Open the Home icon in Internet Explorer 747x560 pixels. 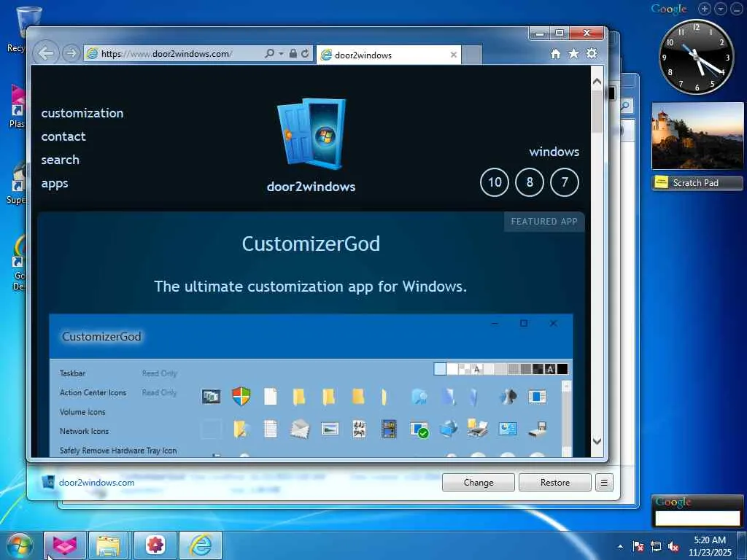tap(555, 54)
